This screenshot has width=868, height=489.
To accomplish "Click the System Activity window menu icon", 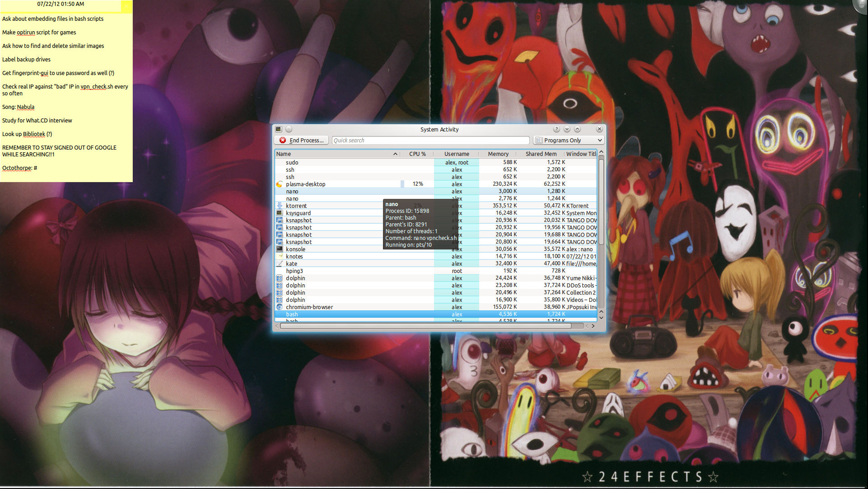I will [x=279, y=129].
